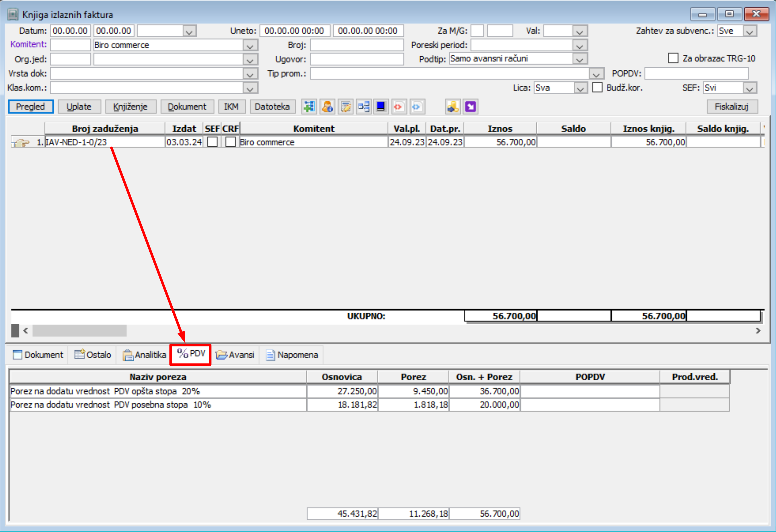
Task: Expand the Lica Sva dropdown
Action: 580,88
